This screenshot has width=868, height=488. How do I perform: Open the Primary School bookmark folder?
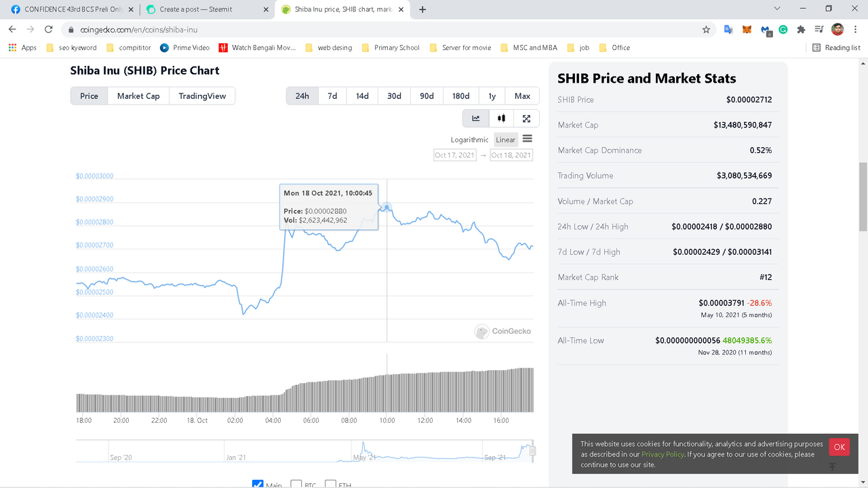390,47
